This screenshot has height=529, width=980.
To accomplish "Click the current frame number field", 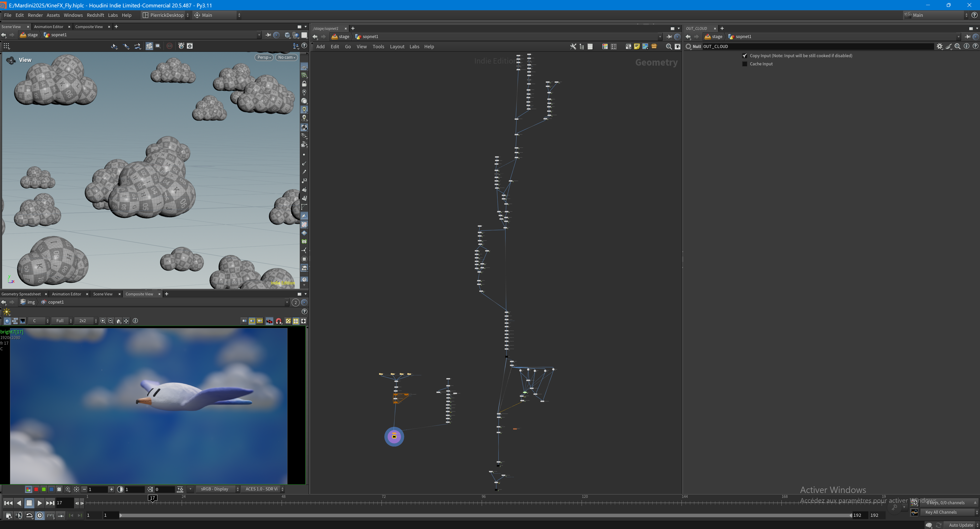I will pos(65,503).
